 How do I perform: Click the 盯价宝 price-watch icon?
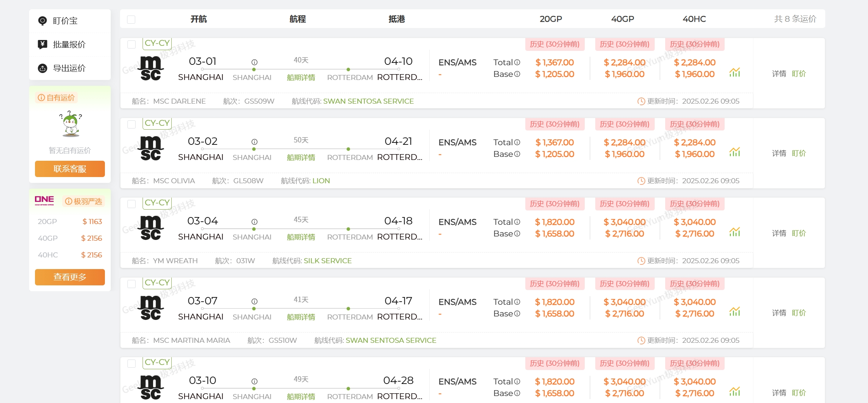click(x=42, y=21)
